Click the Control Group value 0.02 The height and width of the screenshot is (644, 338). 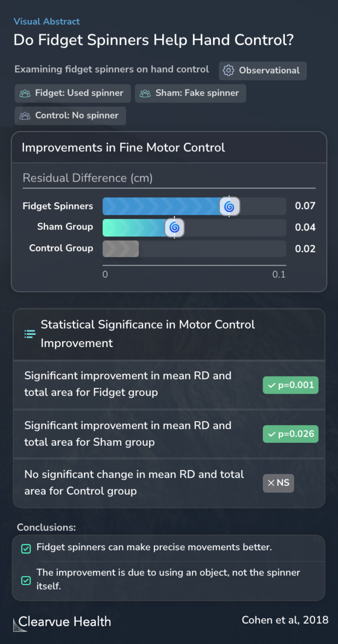coord(305,249)
